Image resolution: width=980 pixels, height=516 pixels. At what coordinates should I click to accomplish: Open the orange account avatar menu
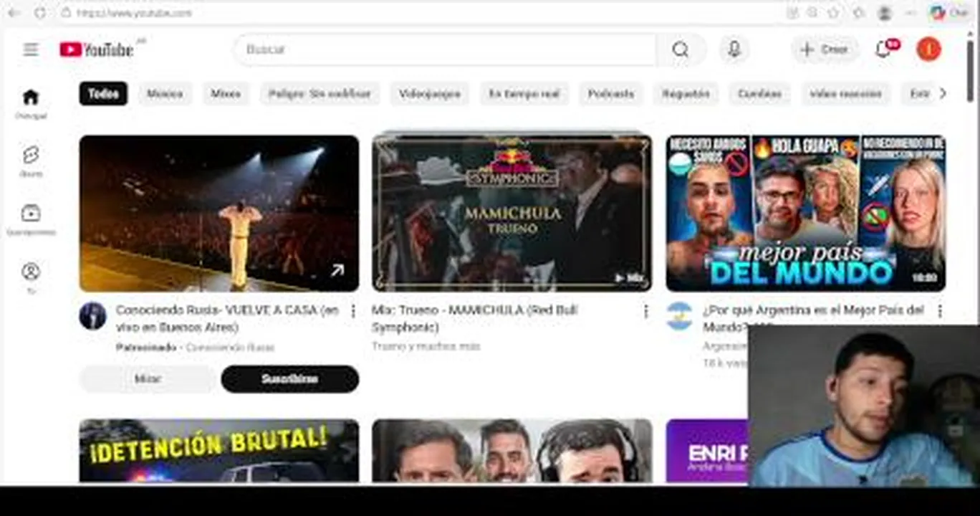(x=928, y=49)
